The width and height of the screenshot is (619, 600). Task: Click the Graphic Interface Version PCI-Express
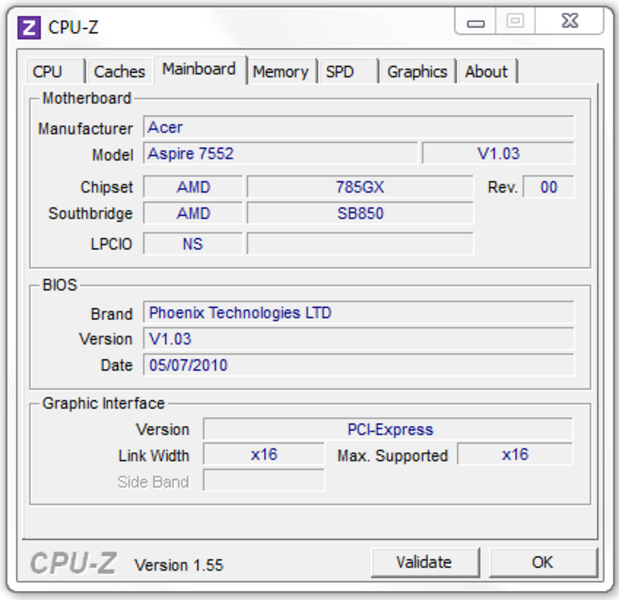(388, 429)
